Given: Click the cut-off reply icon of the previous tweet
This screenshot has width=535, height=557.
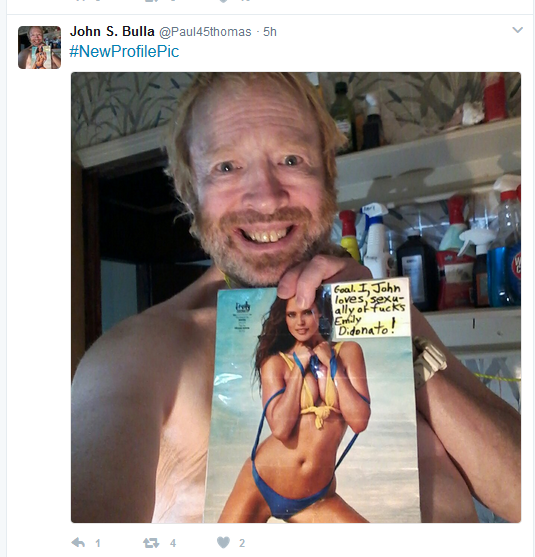Looking at the screenshot, I should coord(80,1).
